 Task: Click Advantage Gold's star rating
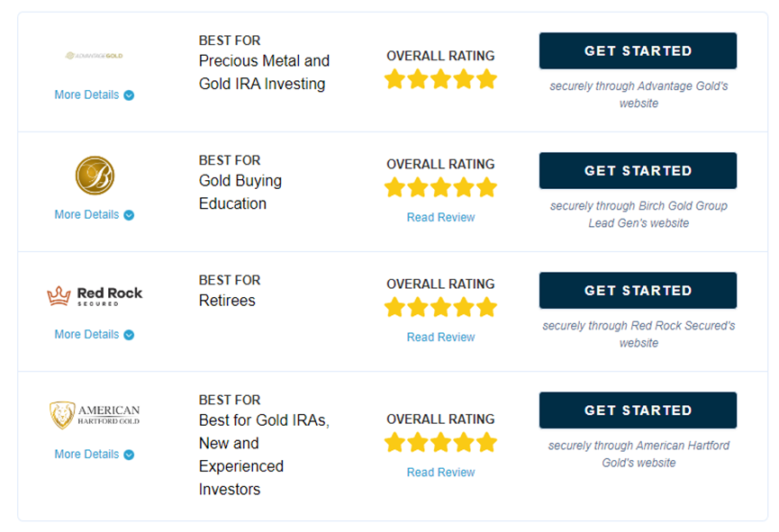click(440, 79)
